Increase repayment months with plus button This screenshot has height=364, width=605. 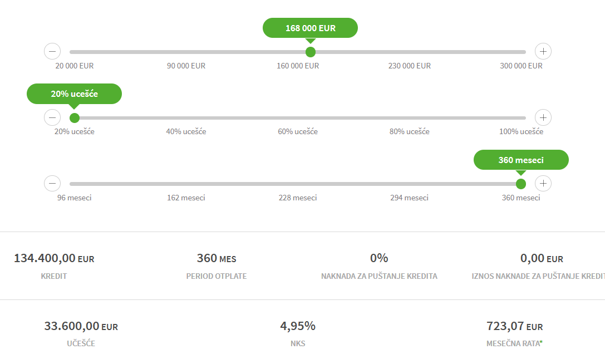543,183
